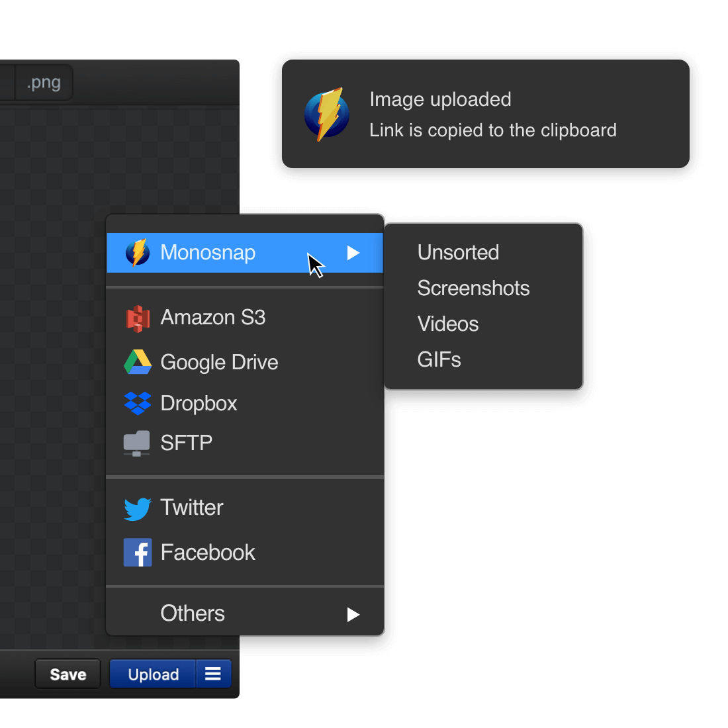Click the Facebook logo icon
Viewport: 728px width, 728px height.
point(138,553)
